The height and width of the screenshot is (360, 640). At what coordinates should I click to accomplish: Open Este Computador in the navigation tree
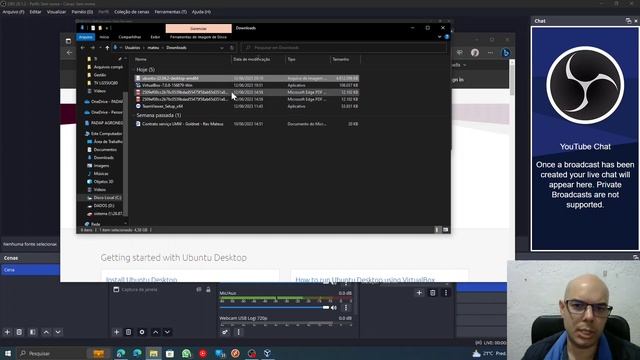104,134
